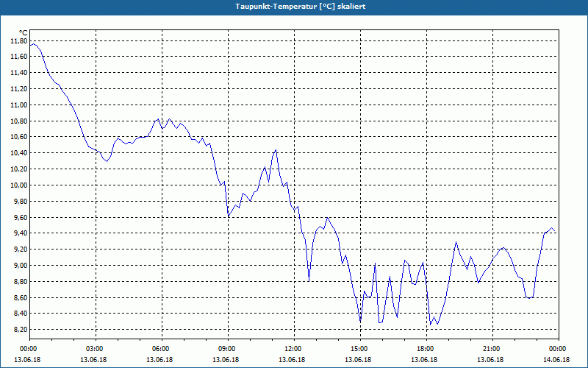Click the 10,40 y-axis label

pos(18,153)
